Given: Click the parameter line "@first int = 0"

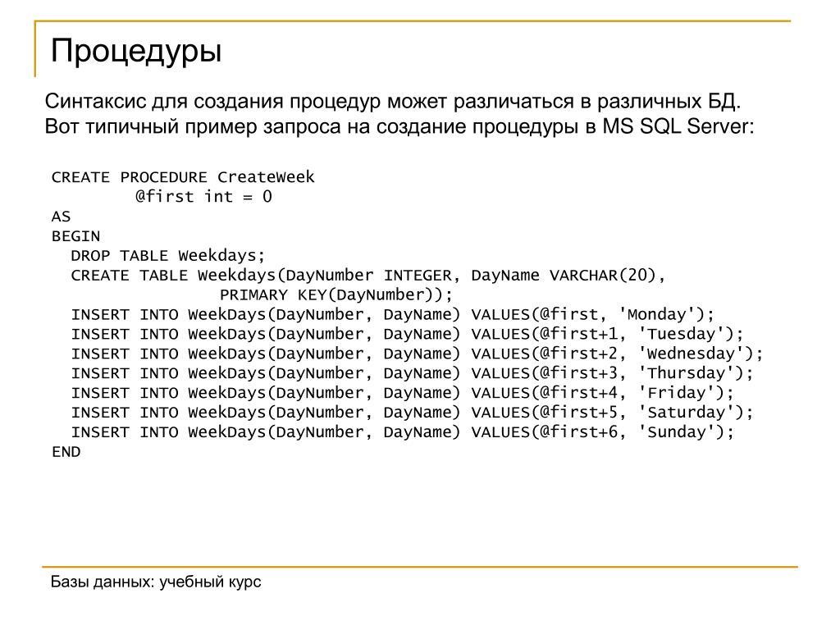Looking at the screenshot, I should 203,197.
